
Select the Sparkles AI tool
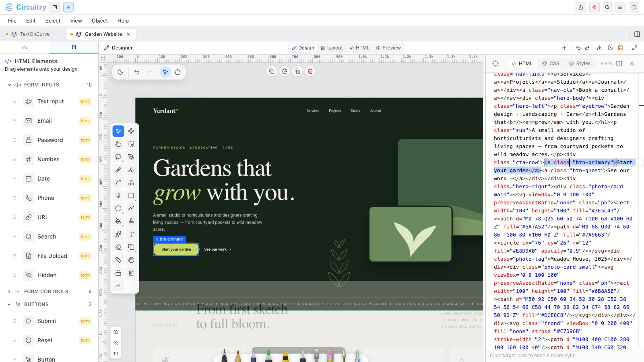coord(118,234)
